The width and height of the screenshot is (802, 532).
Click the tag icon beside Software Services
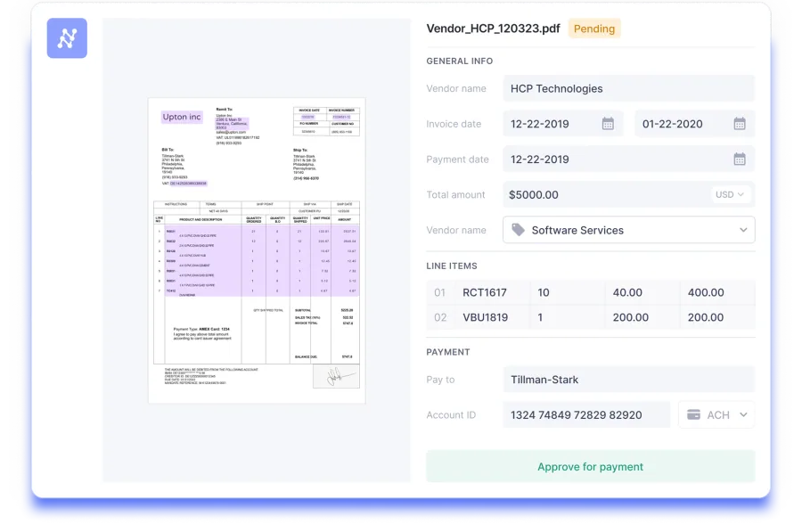tap(518, 230)
